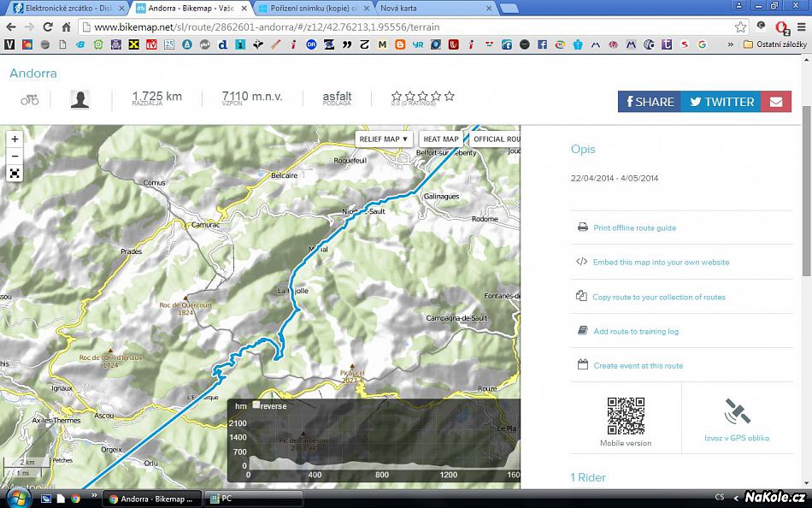Open Windows Start menu
This screenshot has height=508, width=812.
tap(19, 499)
